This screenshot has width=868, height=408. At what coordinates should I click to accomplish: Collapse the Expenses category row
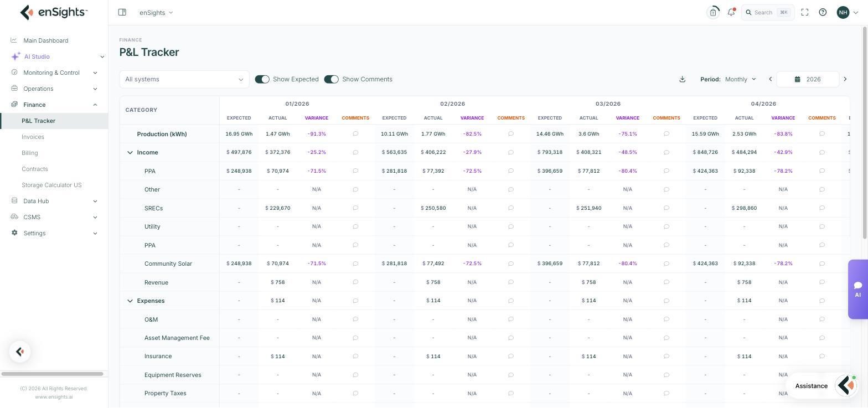click(130, 301)
